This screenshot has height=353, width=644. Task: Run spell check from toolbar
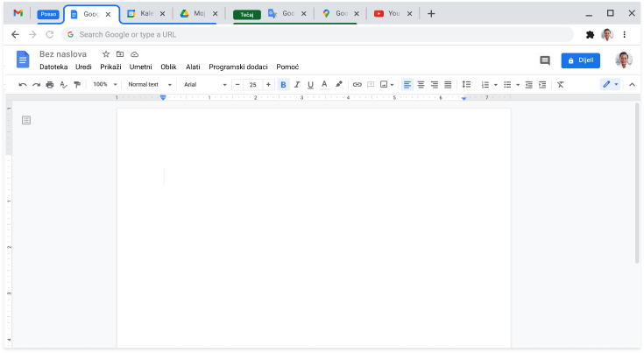click(63, 85)
